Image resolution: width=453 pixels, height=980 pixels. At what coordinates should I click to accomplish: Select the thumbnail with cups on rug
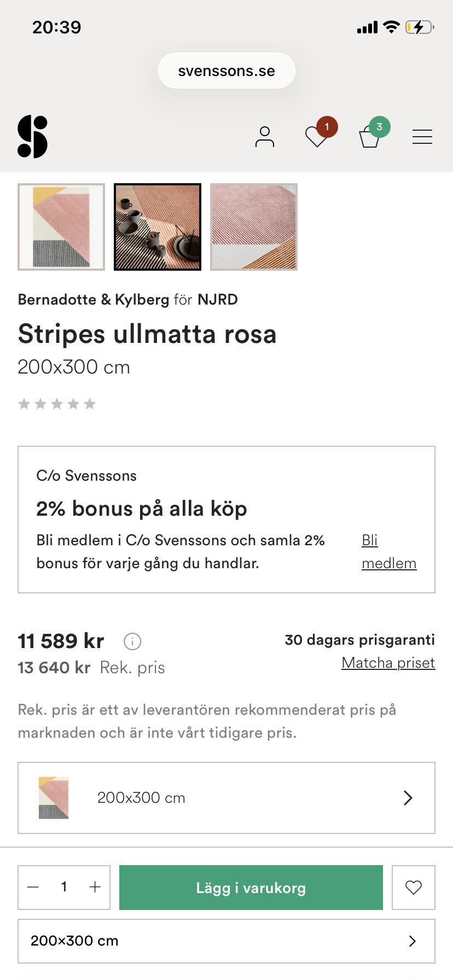158,227
